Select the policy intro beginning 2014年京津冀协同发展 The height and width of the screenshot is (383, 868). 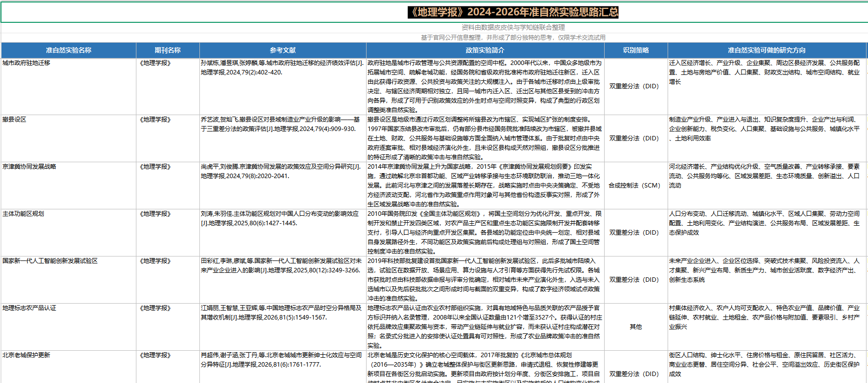pos(485,186)
